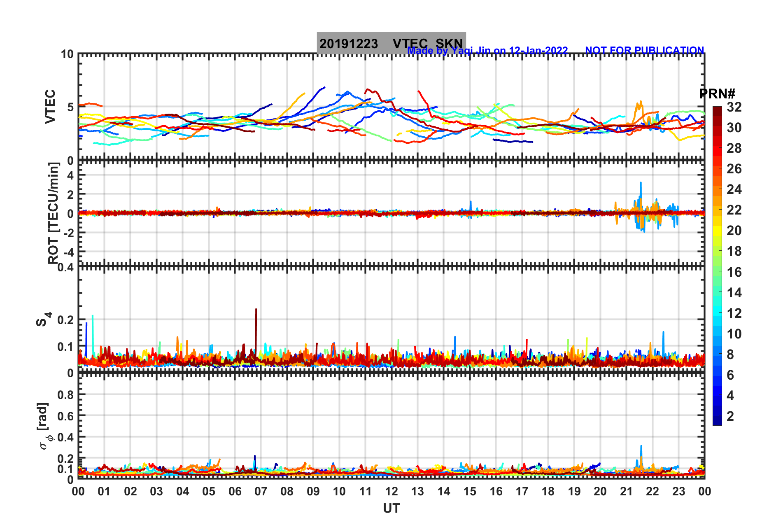Click S4 axis tick label 0.2

click(65, 320)
